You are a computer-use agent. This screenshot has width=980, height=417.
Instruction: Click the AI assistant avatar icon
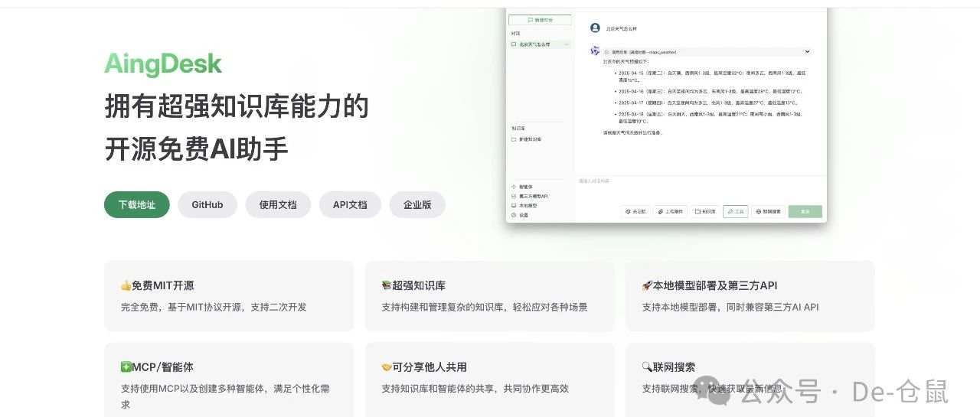[595, 50]
